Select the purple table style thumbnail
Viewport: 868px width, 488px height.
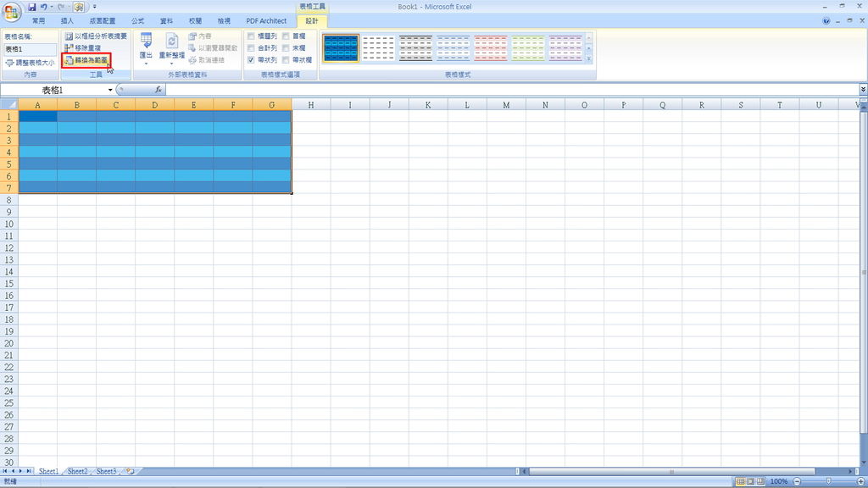point(565,48)
